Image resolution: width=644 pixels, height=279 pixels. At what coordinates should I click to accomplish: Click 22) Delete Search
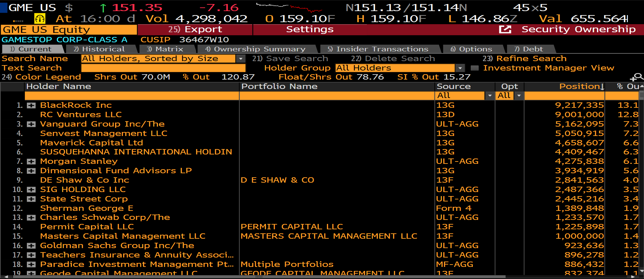[393, 58]
